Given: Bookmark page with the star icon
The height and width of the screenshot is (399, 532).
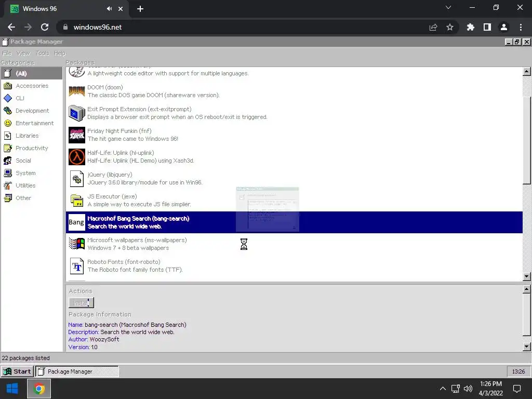Looking at the screenshot, I should [x=450, y=27].
